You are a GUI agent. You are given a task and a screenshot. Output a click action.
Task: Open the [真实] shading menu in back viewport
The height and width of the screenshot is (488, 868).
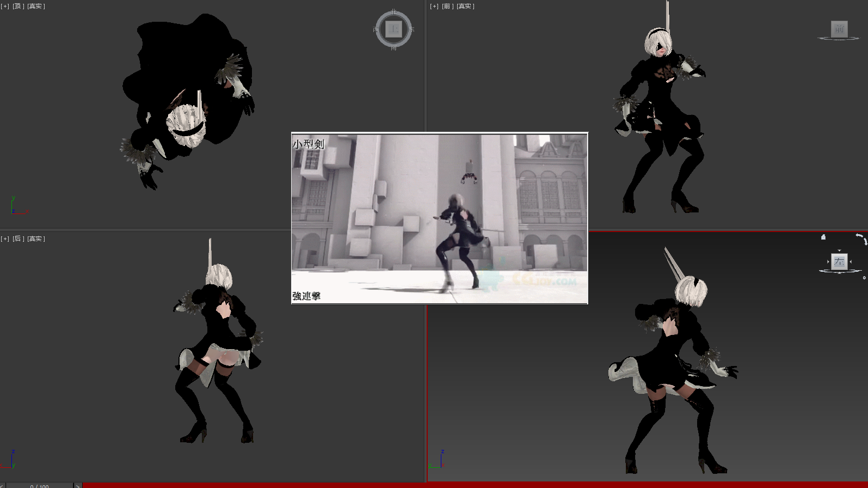36,239
